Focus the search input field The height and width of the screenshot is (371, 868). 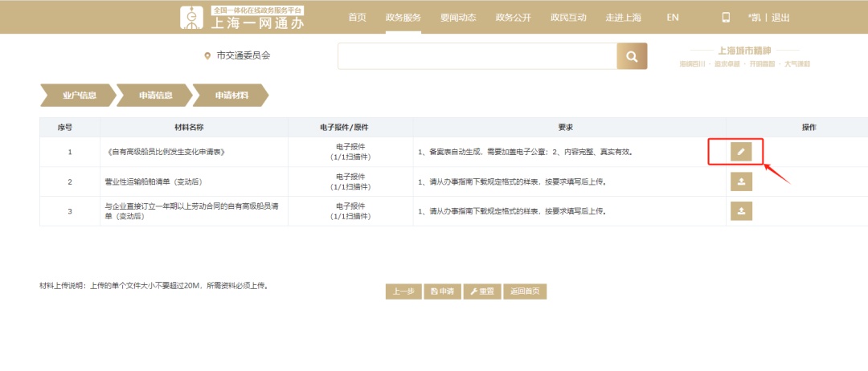(477, 56)
